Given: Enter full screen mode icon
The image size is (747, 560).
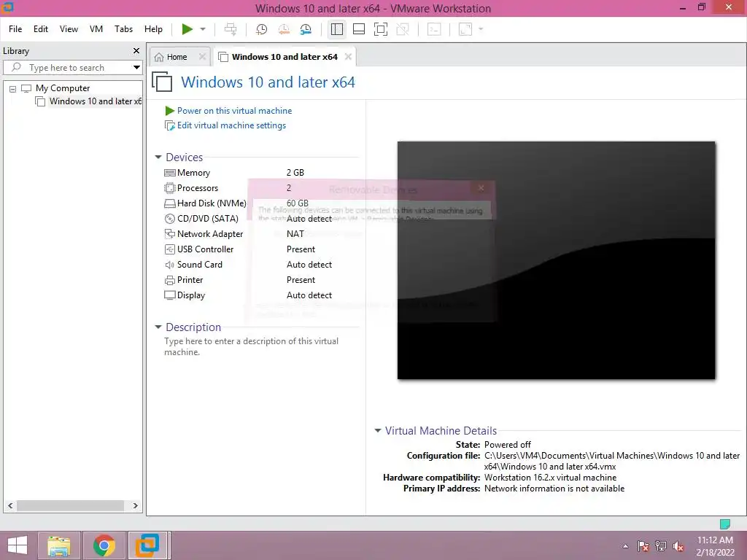Looking at the screenshot, I should coord(381,29).
